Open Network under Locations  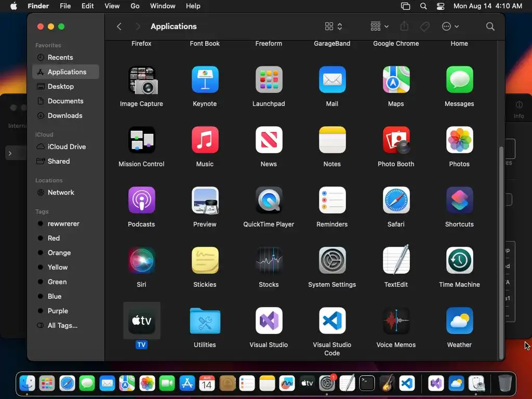tap(66, 192)
